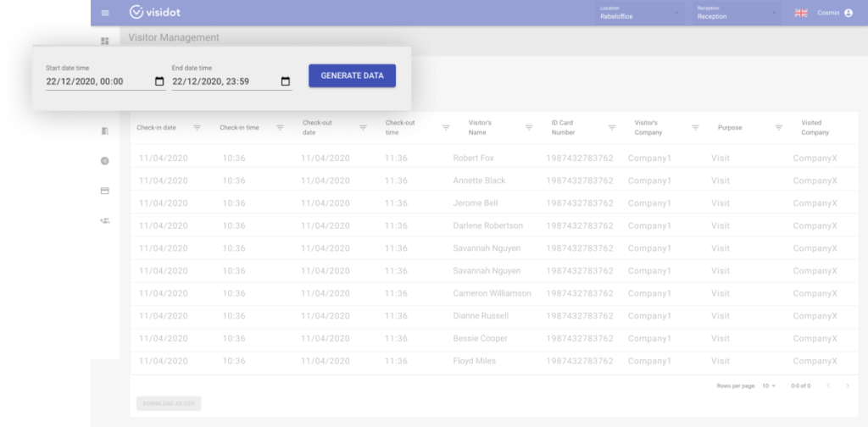Open the Rows per page dropdown
868x427 pixels.
(769, 385)
